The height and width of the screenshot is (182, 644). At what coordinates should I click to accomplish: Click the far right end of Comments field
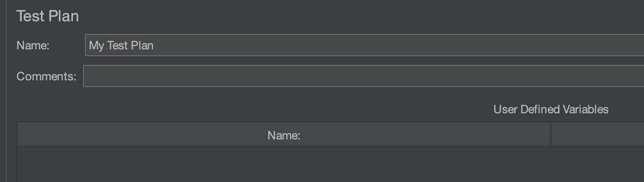[638, 76]
